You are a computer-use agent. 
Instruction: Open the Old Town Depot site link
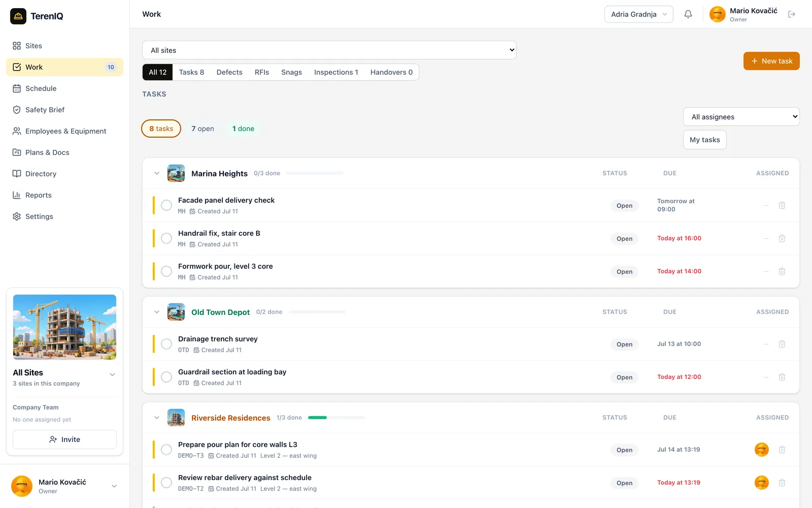click(220, 312)
